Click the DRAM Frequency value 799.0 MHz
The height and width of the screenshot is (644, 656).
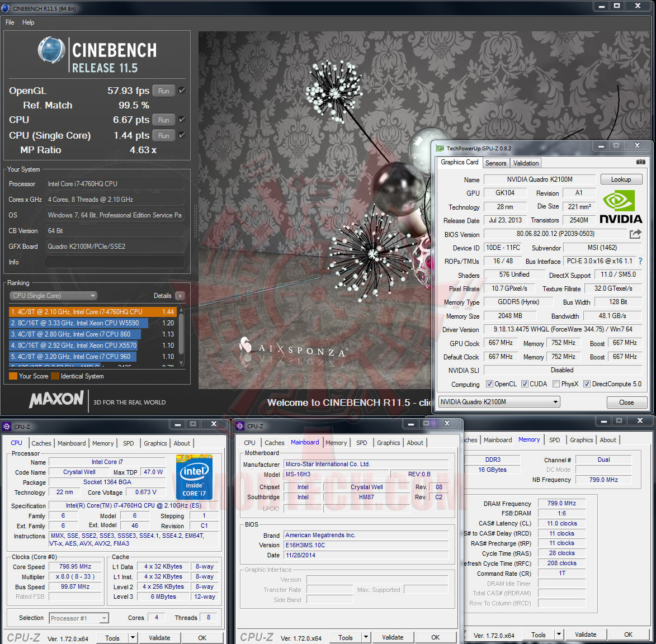(561, 504)
